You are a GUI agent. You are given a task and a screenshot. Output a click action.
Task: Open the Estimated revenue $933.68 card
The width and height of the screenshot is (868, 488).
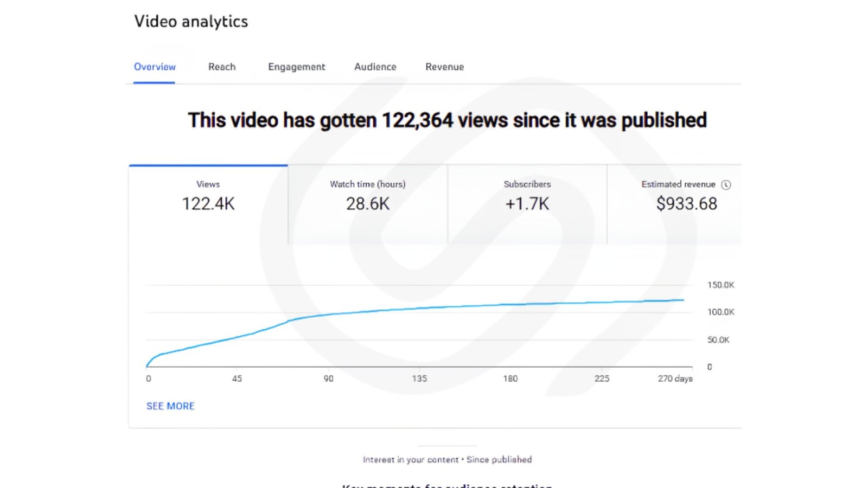pyautogui.click(x=674, y=204)
